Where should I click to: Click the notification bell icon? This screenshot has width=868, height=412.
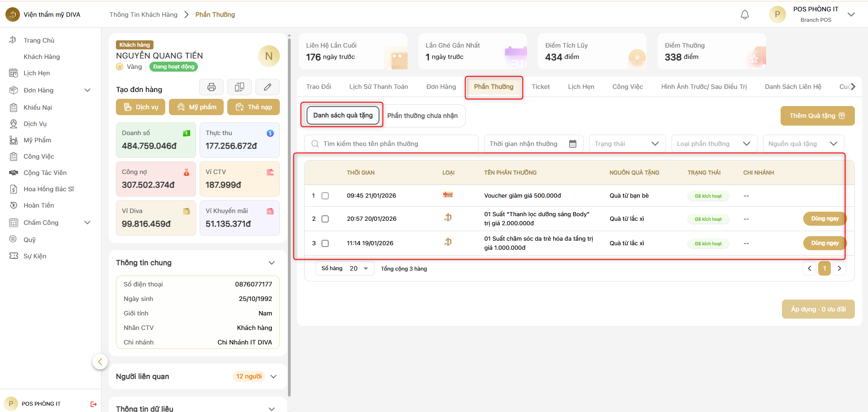pyautogui.click(x=744, y=15)
